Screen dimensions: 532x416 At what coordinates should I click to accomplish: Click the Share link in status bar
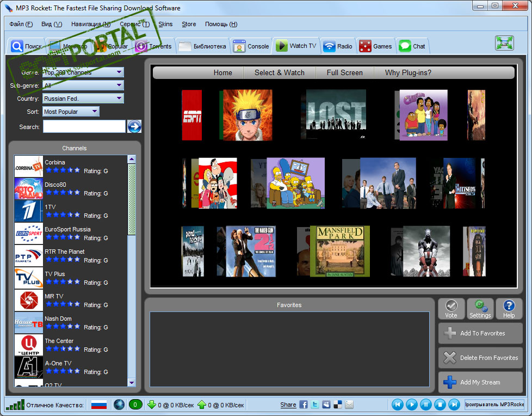point(288,405)
